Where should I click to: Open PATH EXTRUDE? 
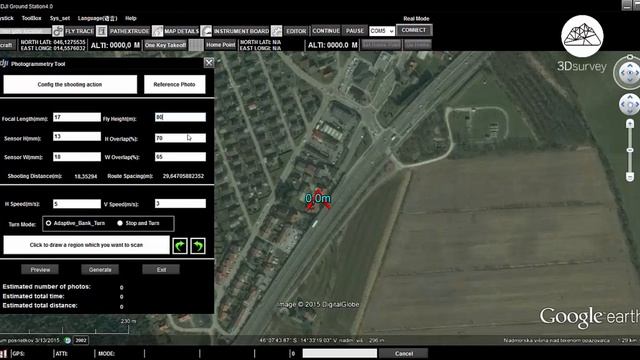(x=129, y=31)
